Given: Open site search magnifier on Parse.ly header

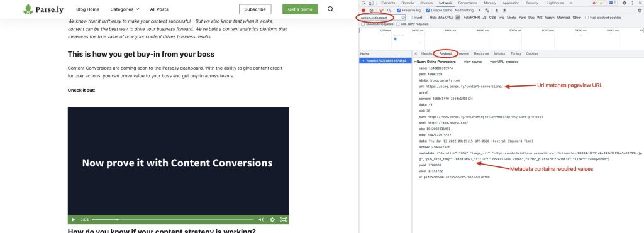Looking at the screenshot, I should tap(331, 9).
